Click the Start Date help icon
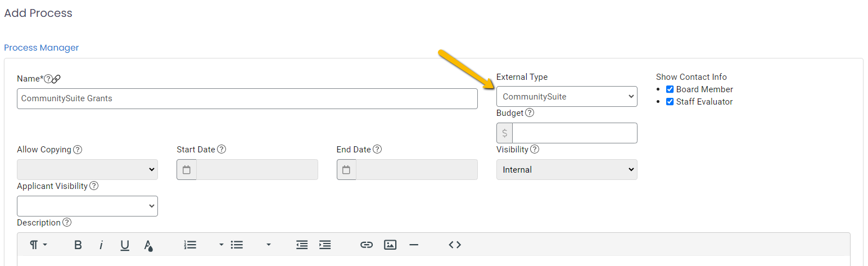Viewport: 868px width, 266px height. (x=221, y=150)
